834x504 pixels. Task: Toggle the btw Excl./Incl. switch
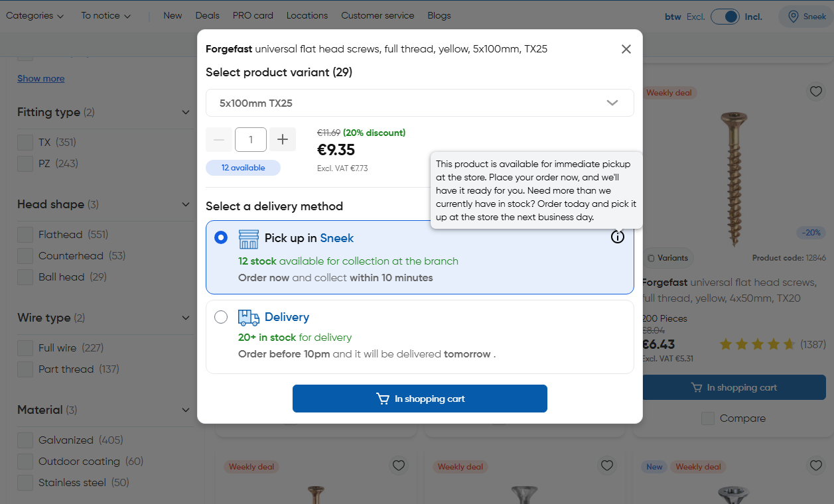click(x=725, y=17)
